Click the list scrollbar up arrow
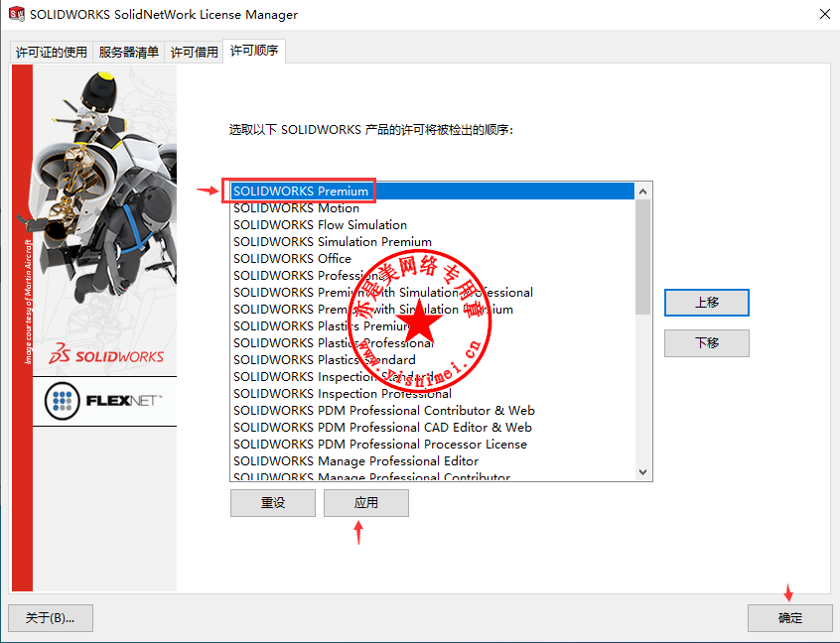The width and height of the screenshot is (840, 643). tap(642, 192)
